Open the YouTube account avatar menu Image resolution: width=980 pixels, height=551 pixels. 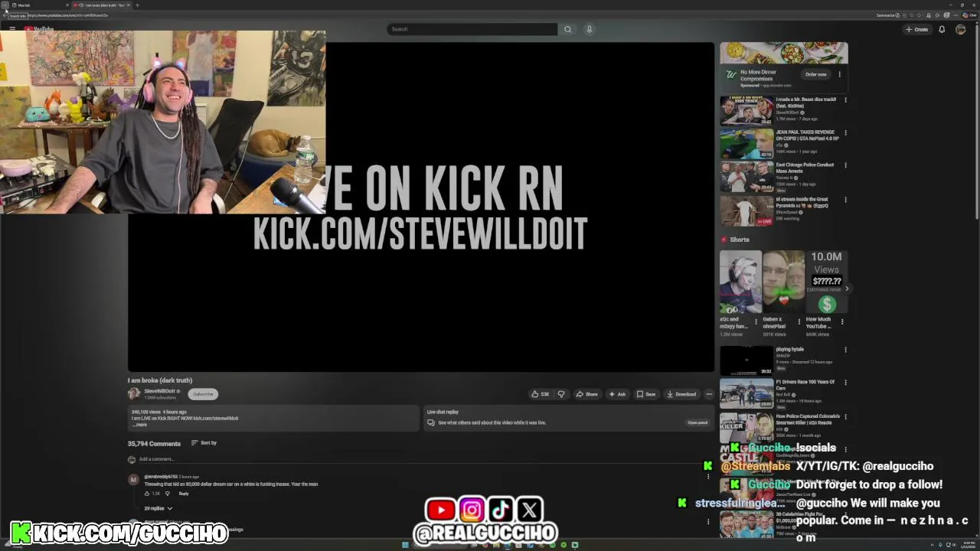point(960,29)
